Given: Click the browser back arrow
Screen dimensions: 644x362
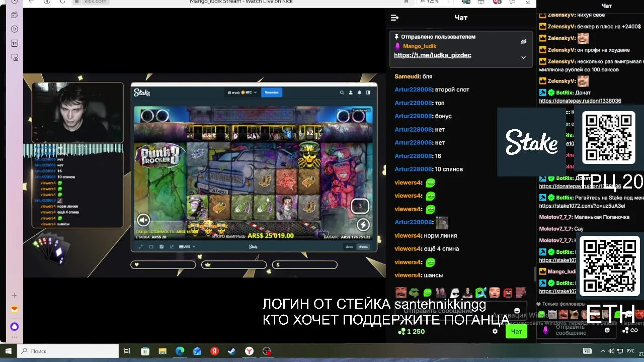Looking at the screenshot, I should click(x=32, y=2).
